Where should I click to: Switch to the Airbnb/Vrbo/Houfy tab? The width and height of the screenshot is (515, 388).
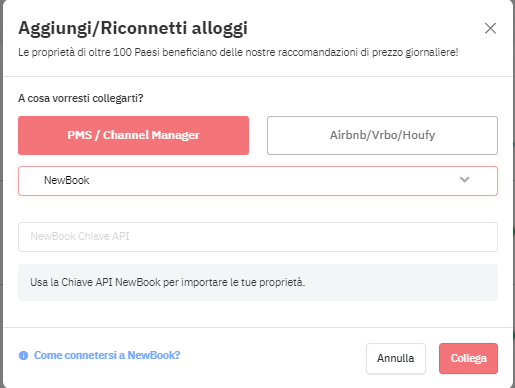[382, 135]
